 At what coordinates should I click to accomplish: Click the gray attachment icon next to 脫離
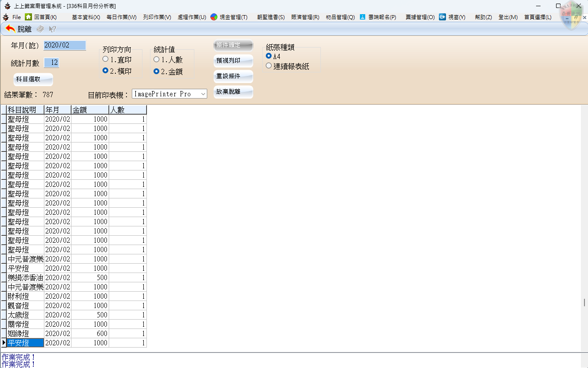point(40,28)
